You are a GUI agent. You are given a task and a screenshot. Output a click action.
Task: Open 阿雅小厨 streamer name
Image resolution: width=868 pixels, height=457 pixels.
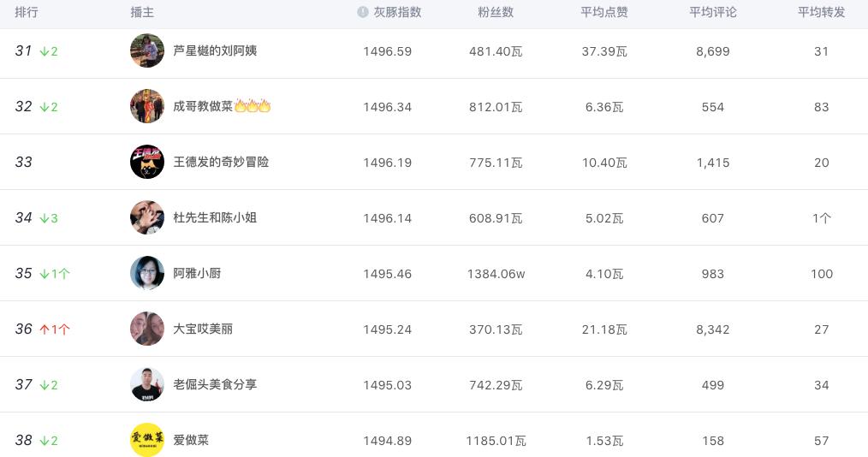(197, 273)
